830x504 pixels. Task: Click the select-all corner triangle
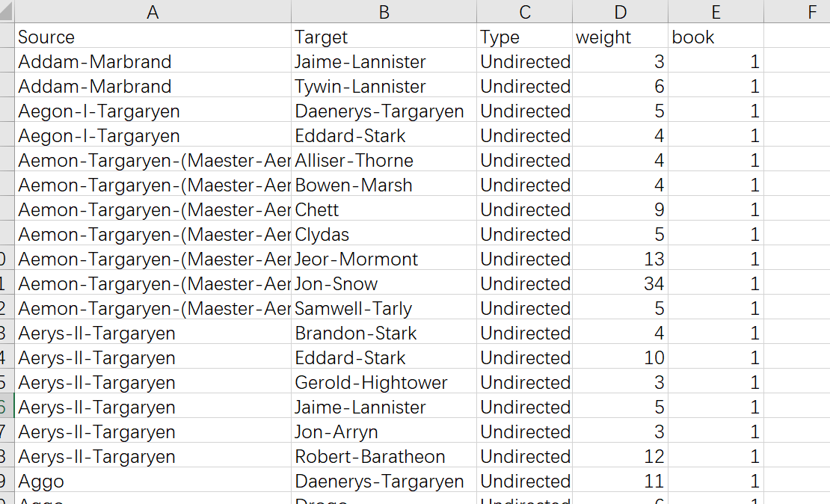[7, 11]
